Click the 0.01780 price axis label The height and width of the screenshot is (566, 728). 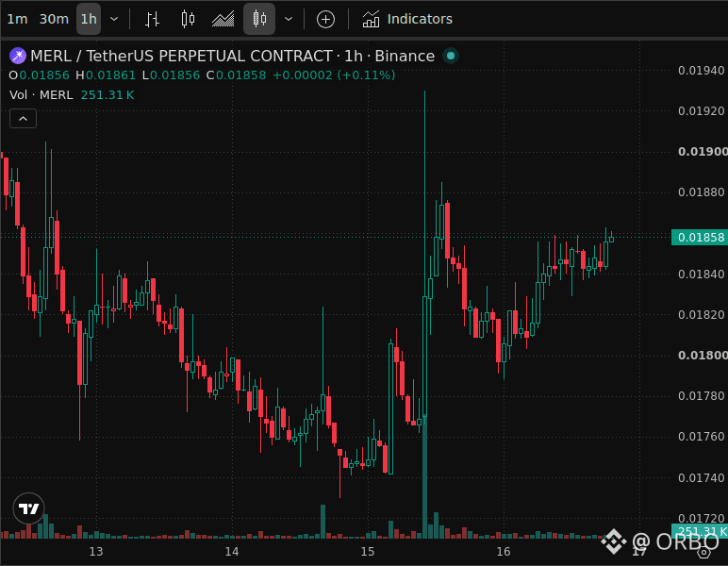coord(701,396)
